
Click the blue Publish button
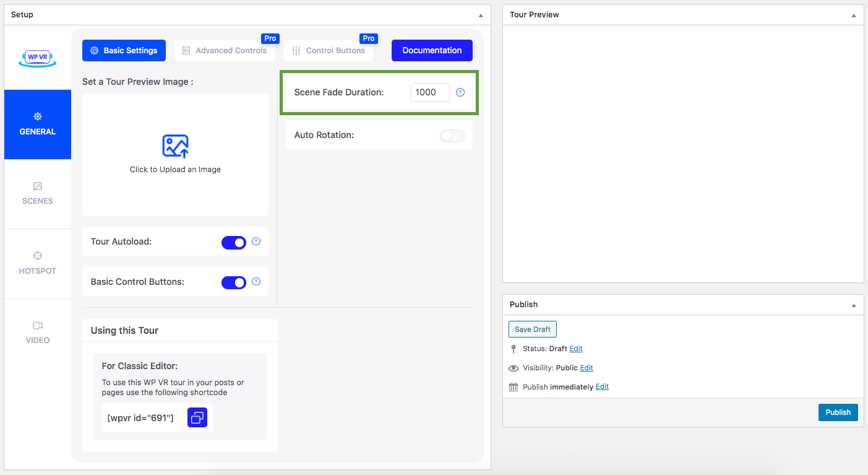[838, 412]
